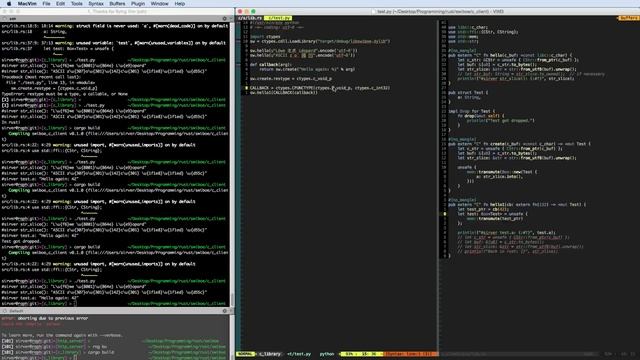Open the Apple menu
The image size is (640, 360).
[x=9, y=4]
